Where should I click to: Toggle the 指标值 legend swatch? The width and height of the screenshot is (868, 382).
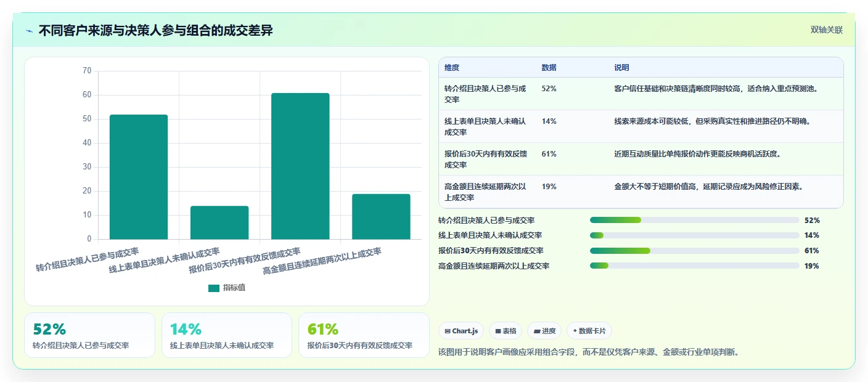[214, 288]
